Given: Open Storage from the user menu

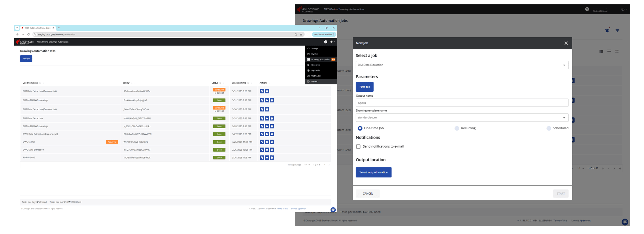Looking at the screenshot, I should click(x=321, y=49).
